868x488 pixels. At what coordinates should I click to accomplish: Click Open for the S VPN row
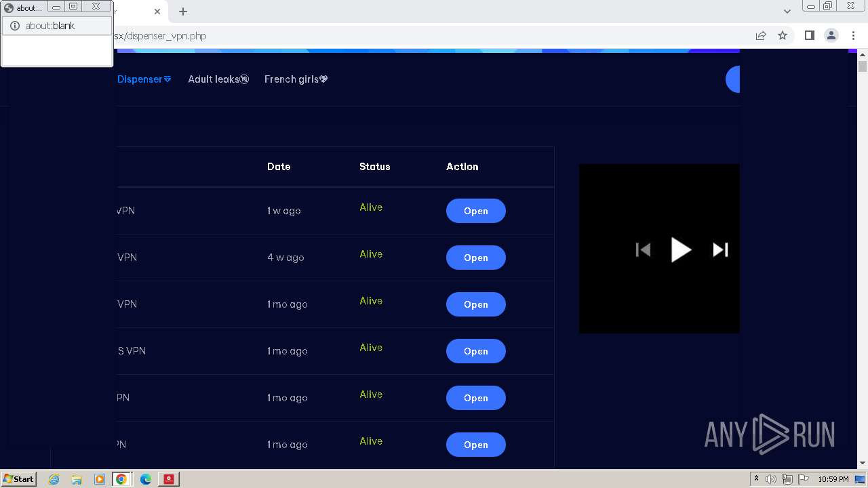click(x=476, y=351)
